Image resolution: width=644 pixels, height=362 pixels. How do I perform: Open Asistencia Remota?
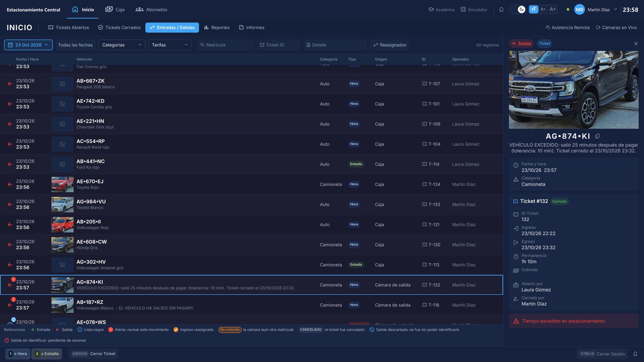pos(568,27)
